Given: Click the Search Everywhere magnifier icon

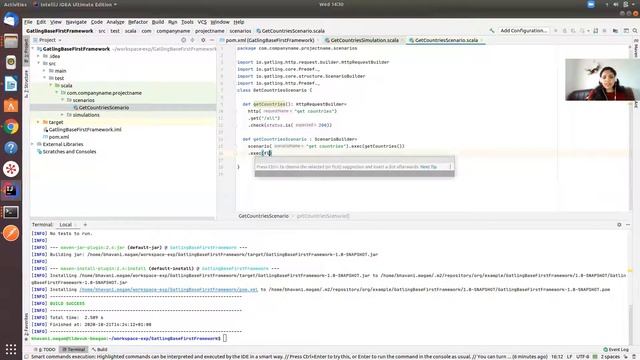Looking at the screenshot, I should click(x=635, y=31).
